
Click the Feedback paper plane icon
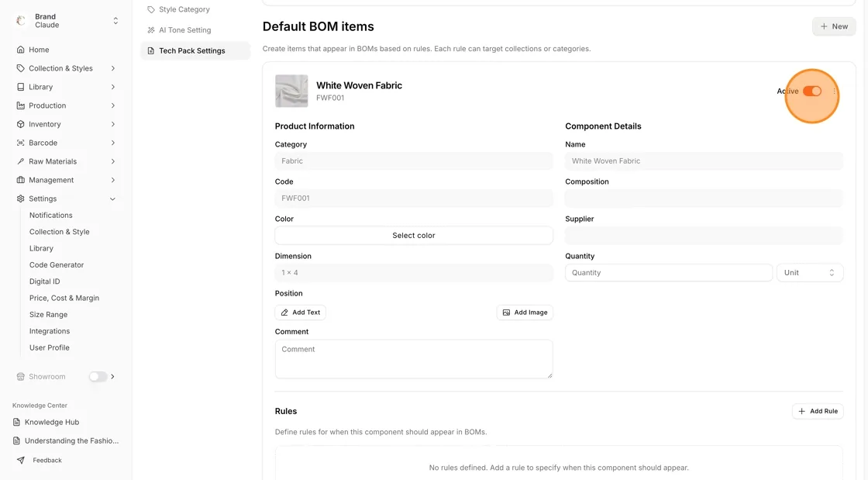pos(20,460)
